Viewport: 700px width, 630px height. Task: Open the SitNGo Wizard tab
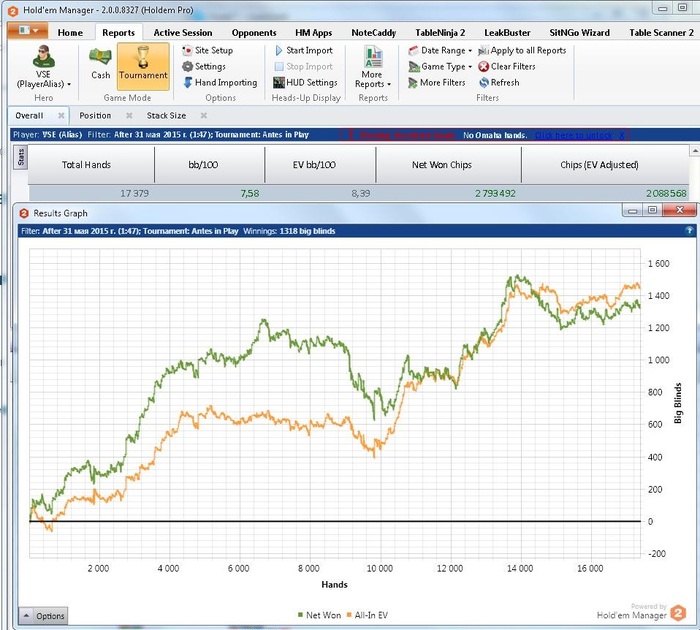click(579, 33)
